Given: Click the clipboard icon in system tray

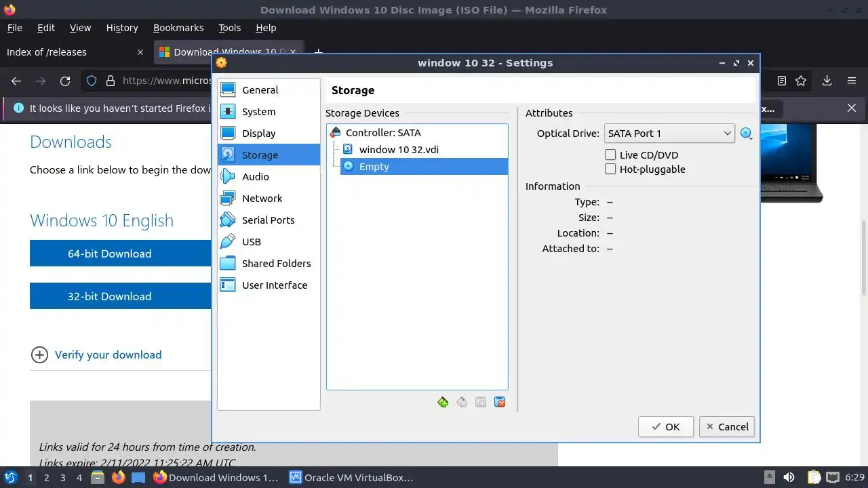Looking at the screenshot, I should click(x=814, y=477).
